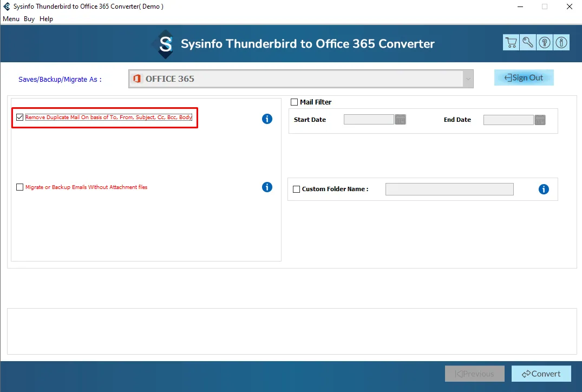Expand the OFFICE 365 save format dropdown
The image size is (582, 392).
[x=468, y=79]
